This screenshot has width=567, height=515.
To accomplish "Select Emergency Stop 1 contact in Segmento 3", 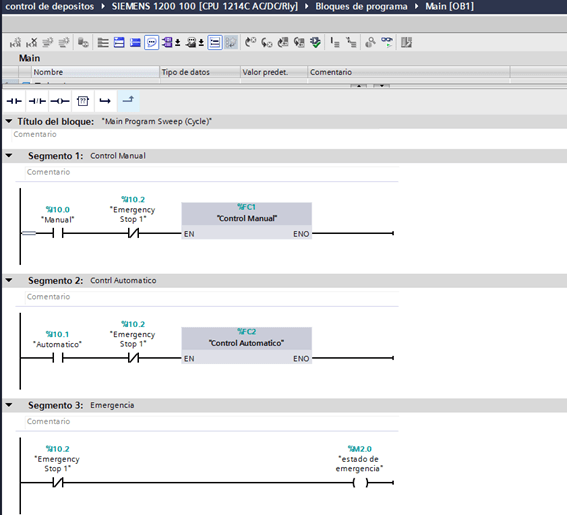I will point(58,482).
